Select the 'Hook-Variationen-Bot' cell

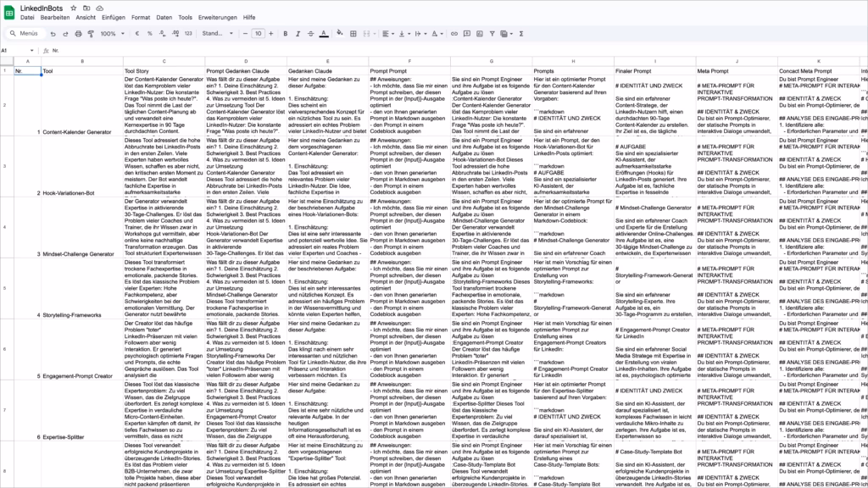click(x=82, y=167)
